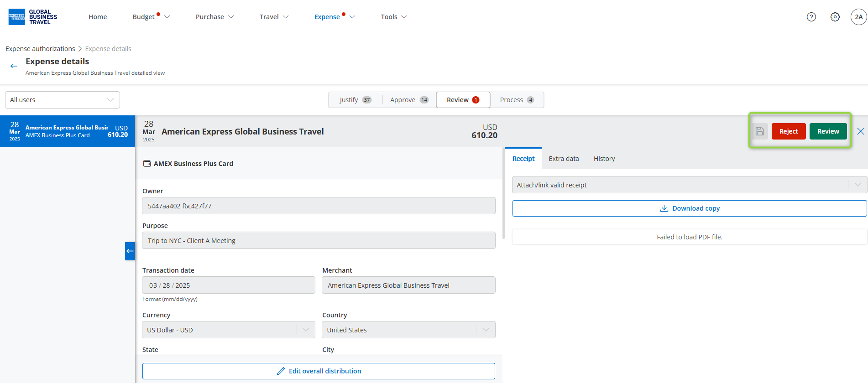The image size is (868, 383).
Task: Click the 'Failed to load PDF file.' message
Action: (690, 237)
